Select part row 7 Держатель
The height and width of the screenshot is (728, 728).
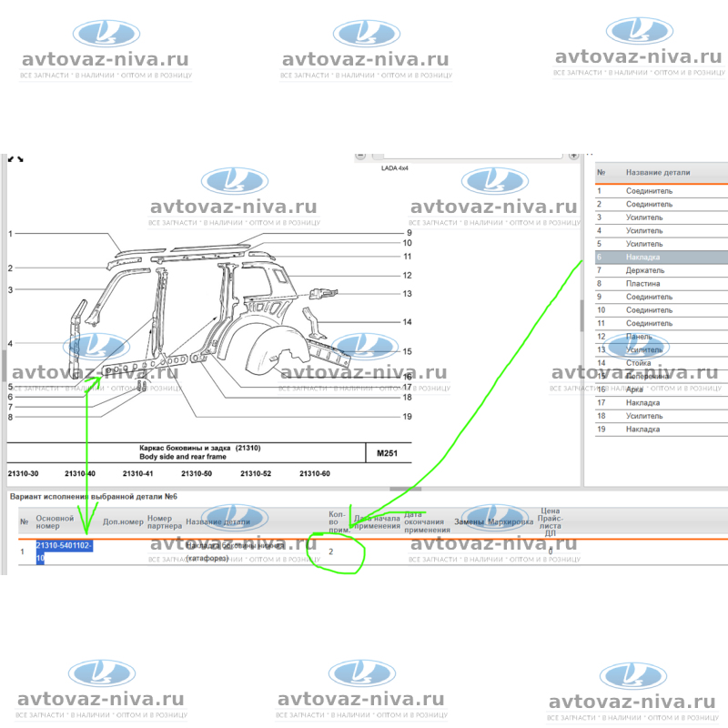(662, 270)
